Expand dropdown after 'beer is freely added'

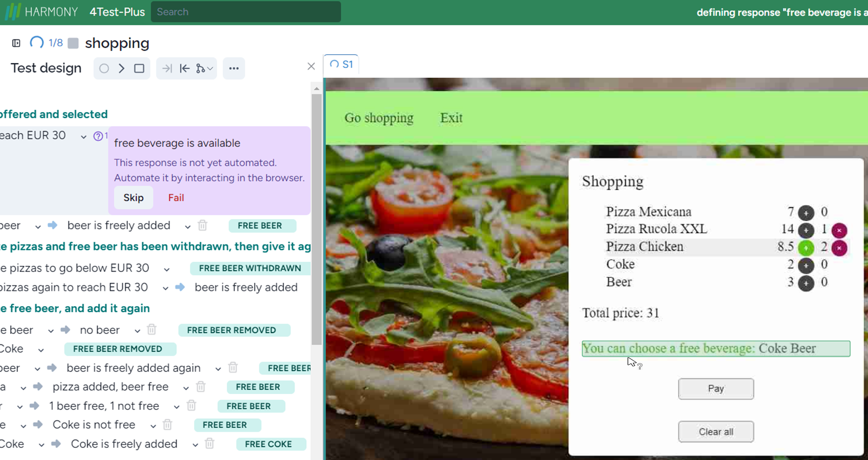(187, 227)
